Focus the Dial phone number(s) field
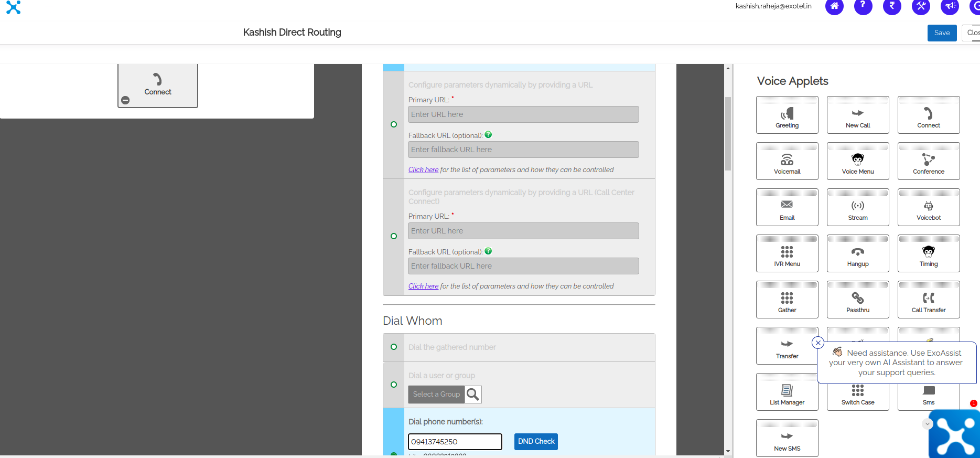The height and width of the screenshot is (458, 980). [x=455, y=442]
